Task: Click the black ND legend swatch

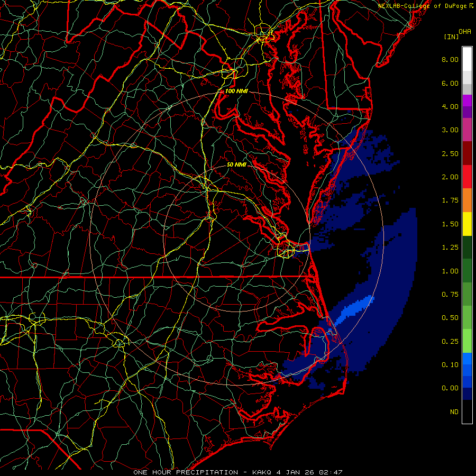Action: click(467, 411)
